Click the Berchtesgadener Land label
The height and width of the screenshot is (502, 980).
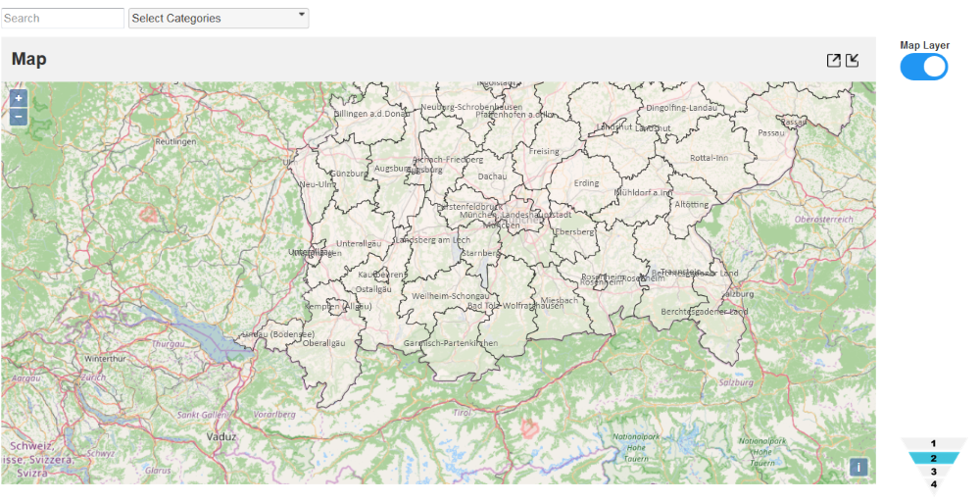tap(705, 312)
